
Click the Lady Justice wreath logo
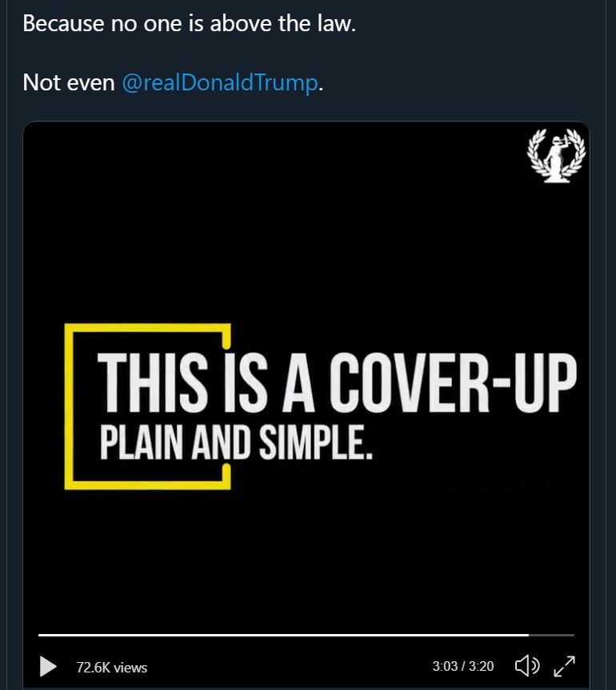coord(556,155)
